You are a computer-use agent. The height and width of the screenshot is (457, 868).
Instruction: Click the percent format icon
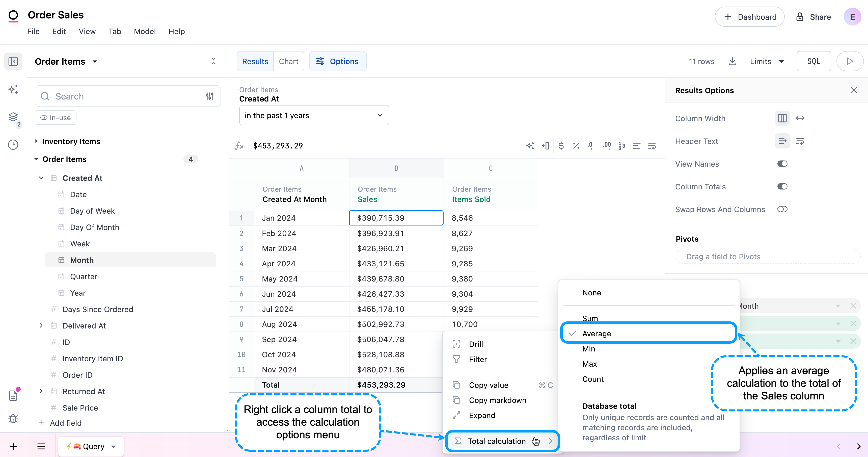[576, 146]
